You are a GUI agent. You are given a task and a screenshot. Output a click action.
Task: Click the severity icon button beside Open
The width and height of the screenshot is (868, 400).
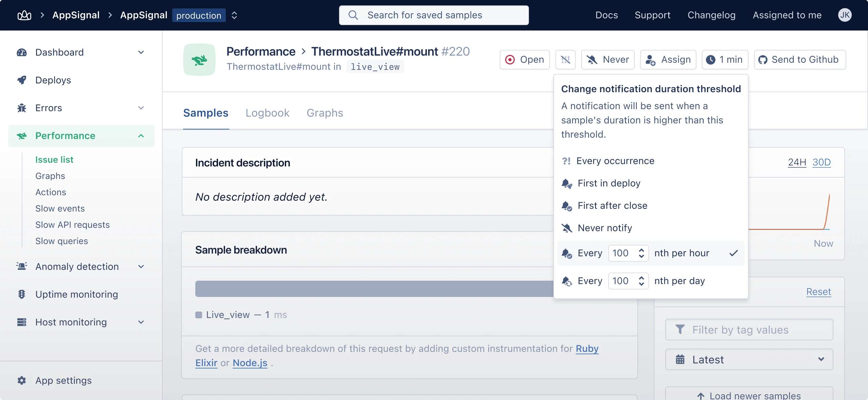pyautogui.click(x=566, y=60)
